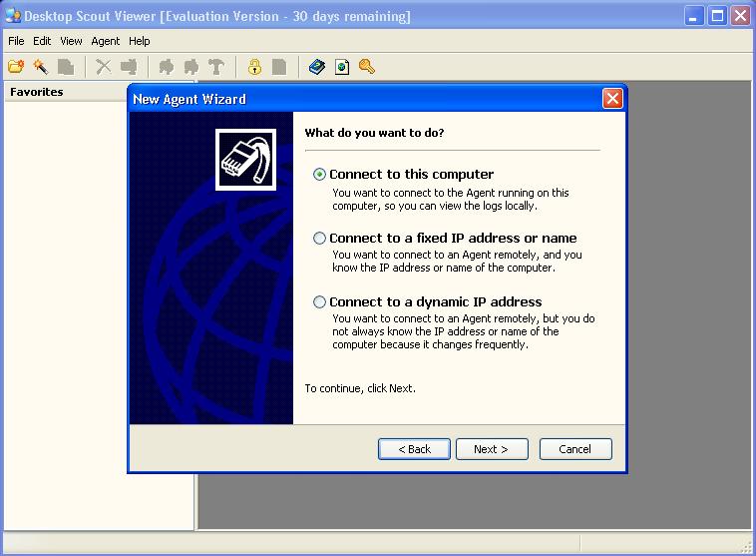Click 'To continue, click Next.' text
The height and width of the screenshot is (556, 756).
(x=360, y=388)
